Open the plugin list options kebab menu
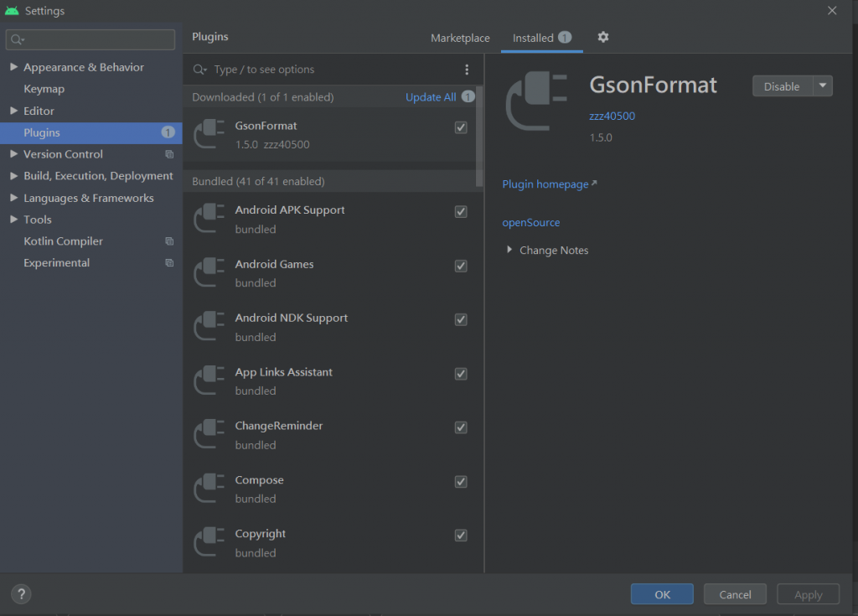Viewport: 858px width, 616px height. 467,70
